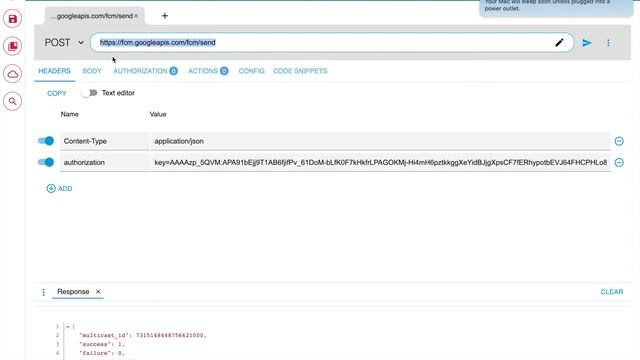Viewport: 640px width, 360px height.
Task: Add a new request tab with plus
Action: (x=164, y=16)
